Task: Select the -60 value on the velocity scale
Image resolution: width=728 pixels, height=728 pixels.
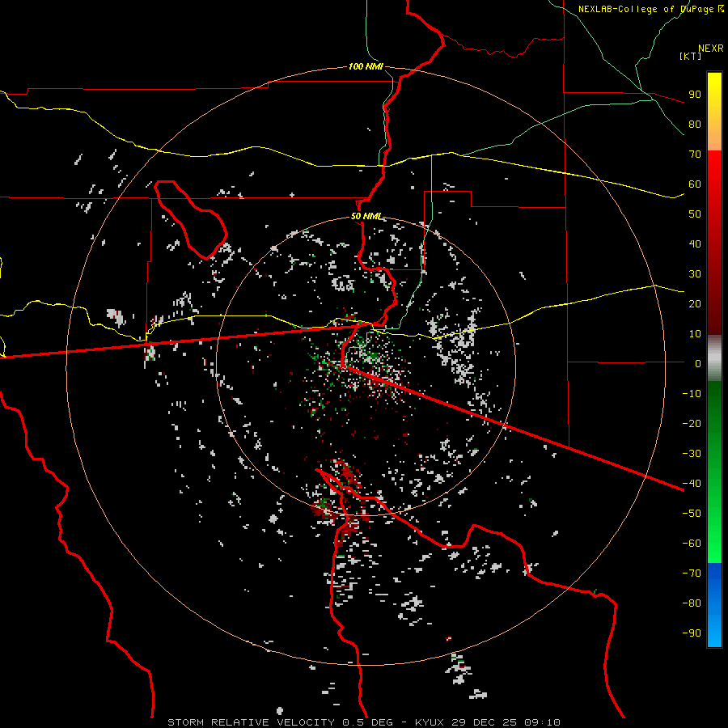Action: coord(692,544)
